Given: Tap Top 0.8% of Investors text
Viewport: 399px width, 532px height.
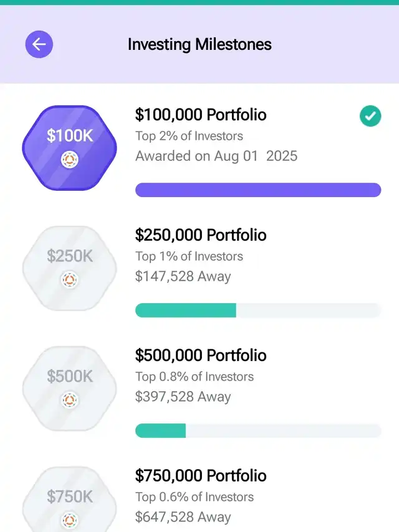Looking at the screenshot, I should point(195,377).
